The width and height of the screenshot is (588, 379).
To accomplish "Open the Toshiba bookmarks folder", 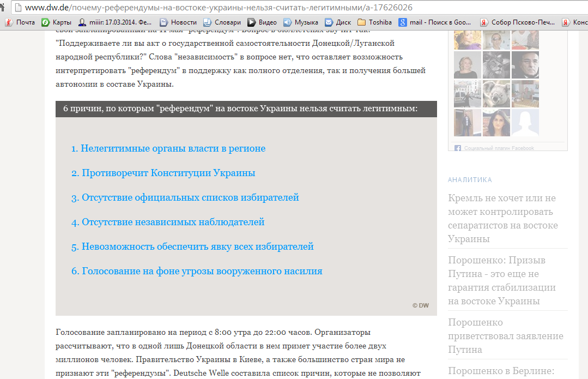I will pyautogui.click(x=374, y=22).
